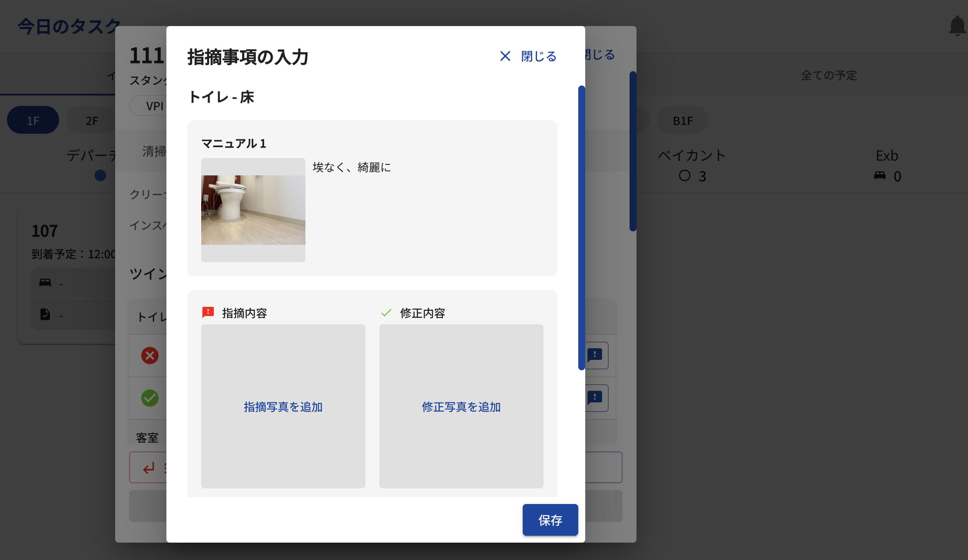Click the dialog's vertical scrollbar
968x560 pixels.
tap(581, 227)
